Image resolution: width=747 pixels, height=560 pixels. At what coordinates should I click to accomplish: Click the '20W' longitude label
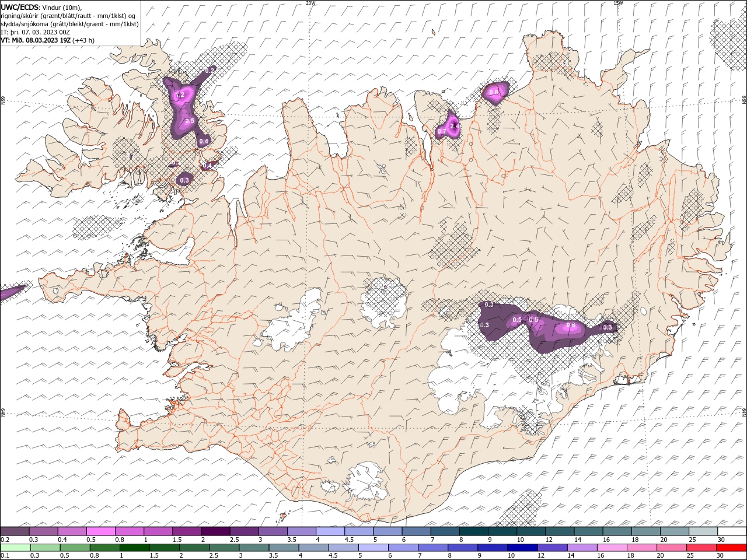[x=310, y=2]
